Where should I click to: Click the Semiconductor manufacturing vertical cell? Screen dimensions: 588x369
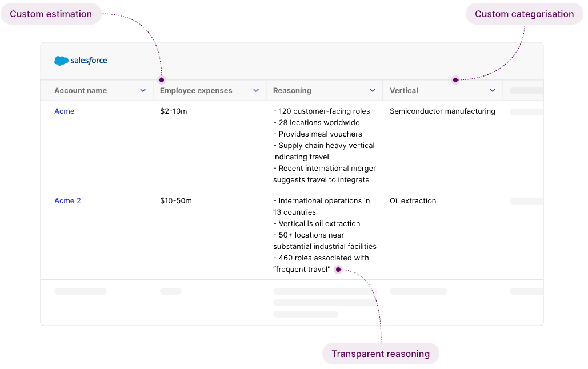click(442, 111)
